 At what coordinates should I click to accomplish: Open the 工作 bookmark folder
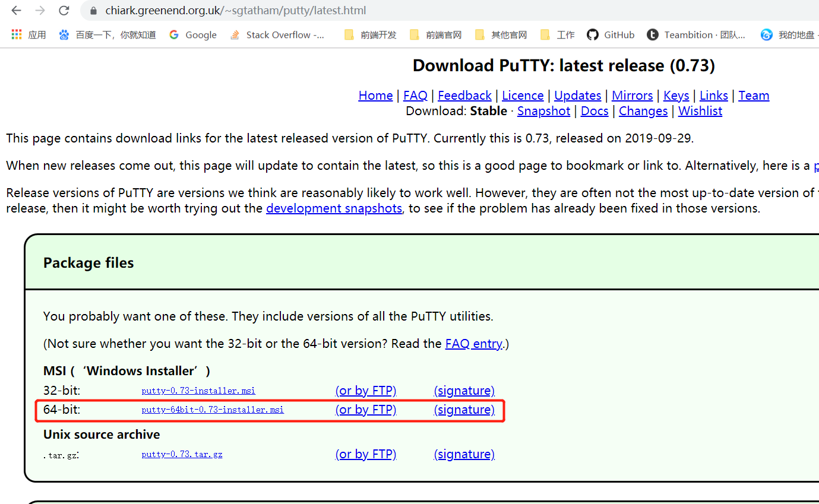click(558, 35)
